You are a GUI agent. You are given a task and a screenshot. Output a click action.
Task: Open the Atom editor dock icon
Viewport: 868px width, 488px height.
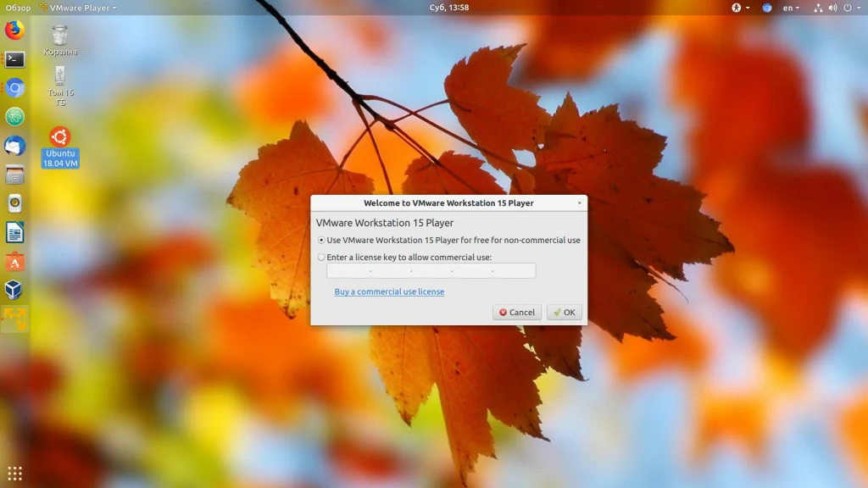(x=15, y=117)
